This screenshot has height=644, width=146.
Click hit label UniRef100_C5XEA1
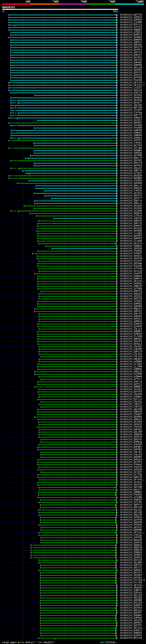131,180
